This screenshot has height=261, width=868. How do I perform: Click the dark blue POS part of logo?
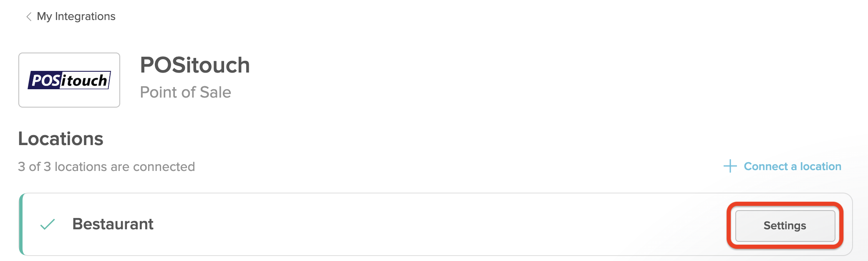(45, 80)
